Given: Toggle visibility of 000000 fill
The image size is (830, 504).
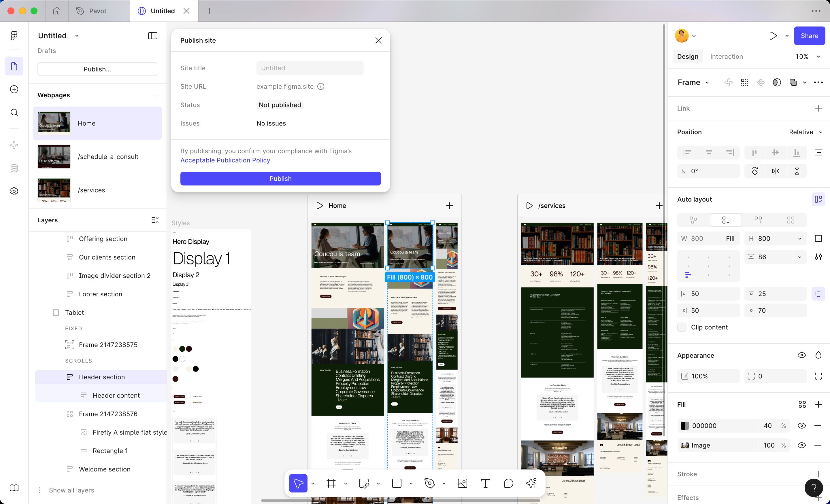Looking at the screenshot, I should 802,426.
